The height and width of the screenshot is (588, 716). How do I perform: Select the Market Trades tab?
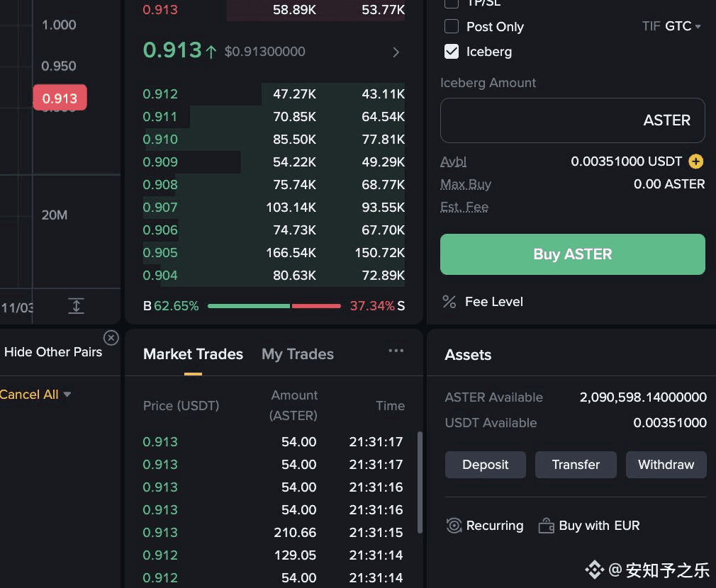tap(193, 354)
